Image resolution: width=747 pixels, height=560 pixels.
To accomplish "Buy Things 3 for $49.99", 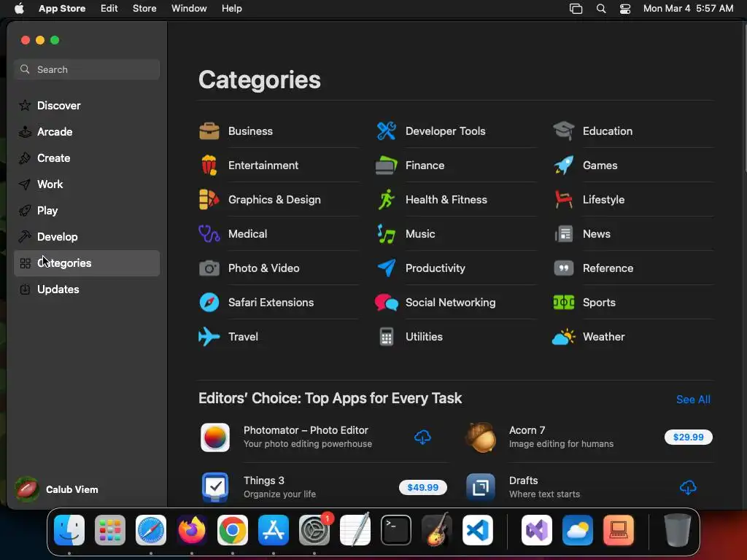I will pyautogui.click(x=422, y=488).
